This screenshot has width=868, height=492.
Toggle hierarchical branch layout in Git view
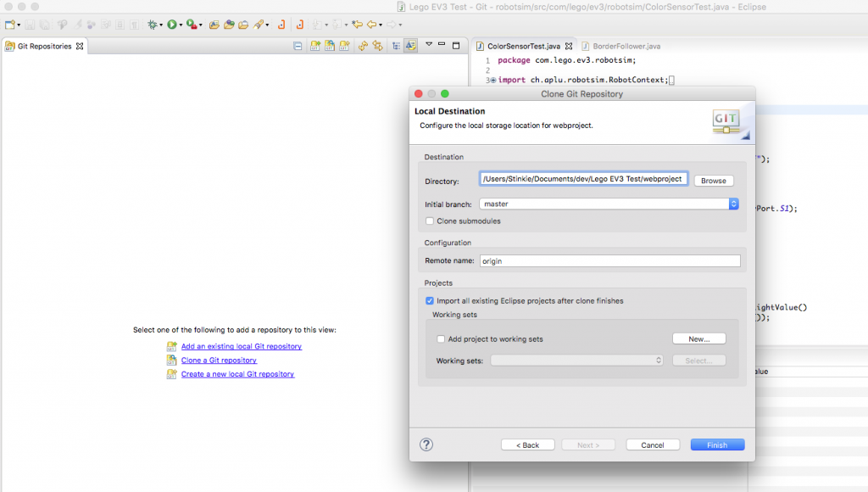[x=397, y=45]
